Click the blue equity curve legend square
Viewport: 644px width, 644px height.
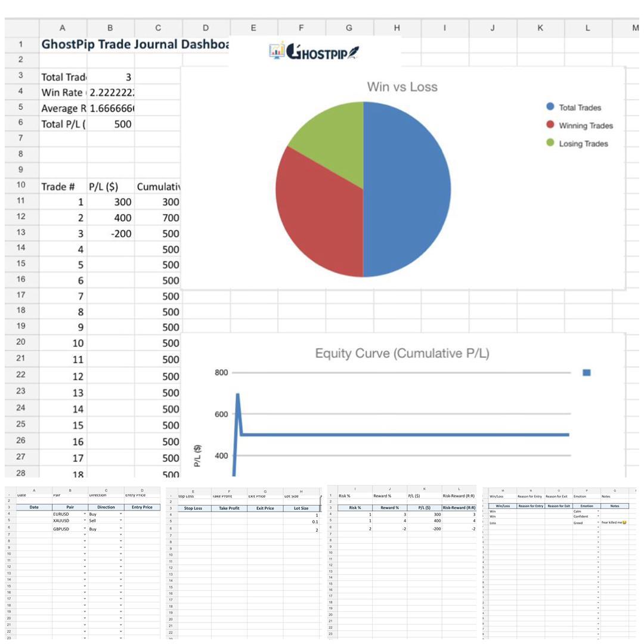(586, 373)
